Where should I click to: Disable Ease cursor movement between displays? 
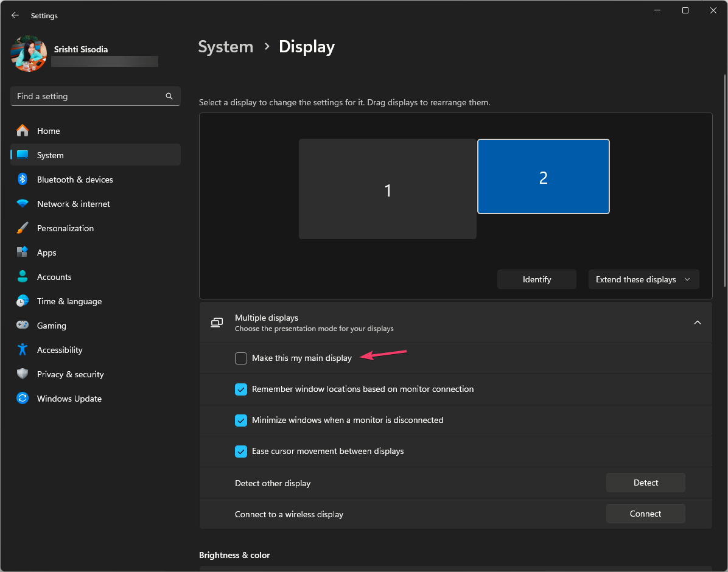pos(241,452)
